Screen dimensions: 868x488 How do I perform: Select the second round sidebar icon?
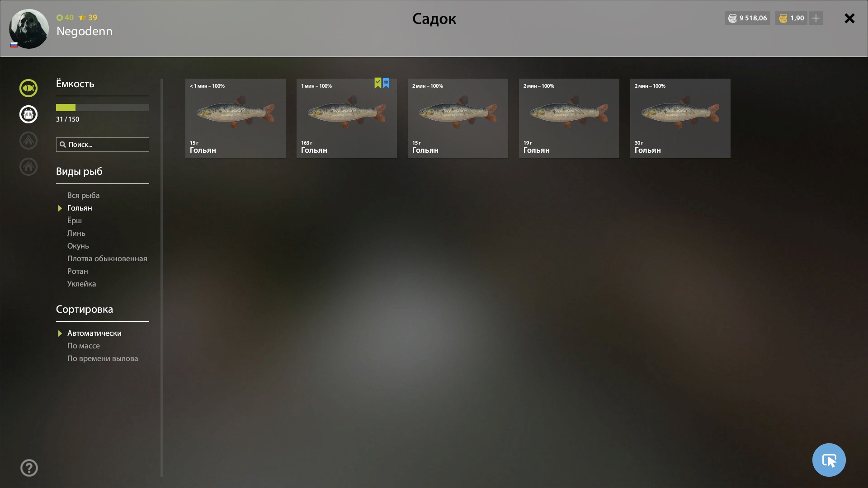(x=28, y=114)
